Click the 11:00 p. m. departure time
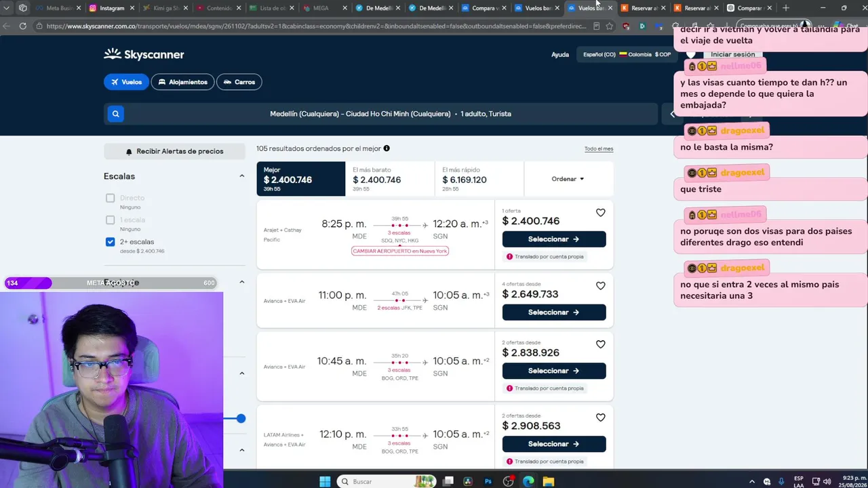 click(342, 296)
